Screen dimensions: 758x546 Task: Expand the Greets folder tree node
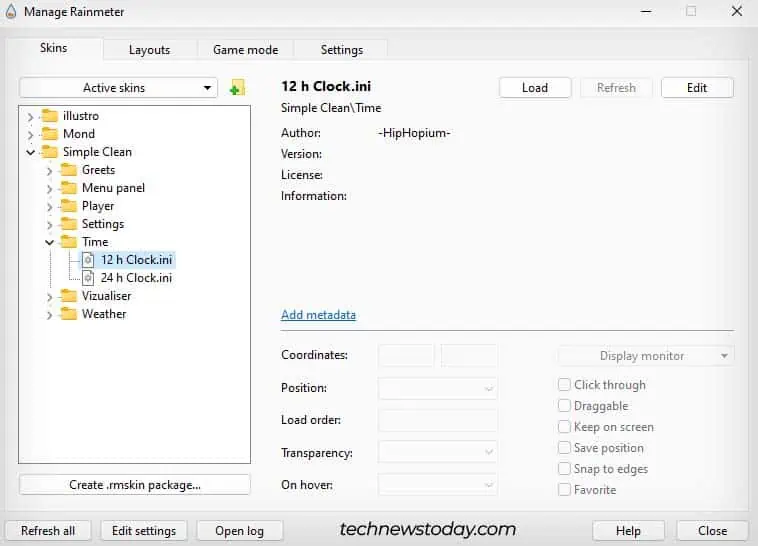click(x=49, y=170)
